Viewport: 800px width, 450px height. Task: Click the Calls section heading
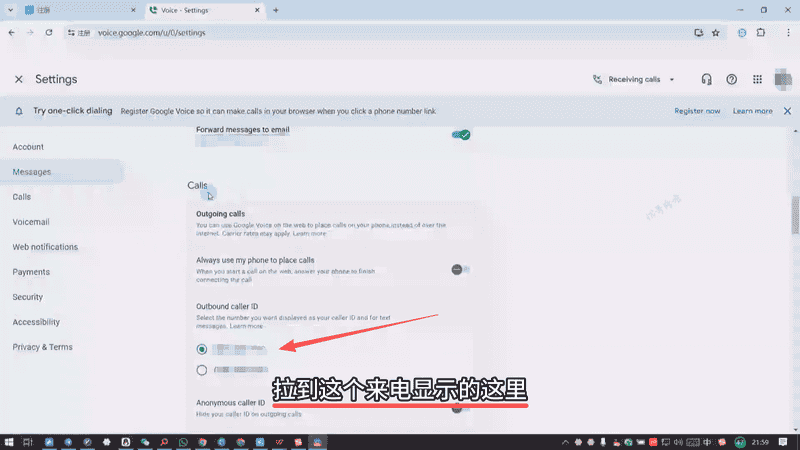click(x=197, y=186)
